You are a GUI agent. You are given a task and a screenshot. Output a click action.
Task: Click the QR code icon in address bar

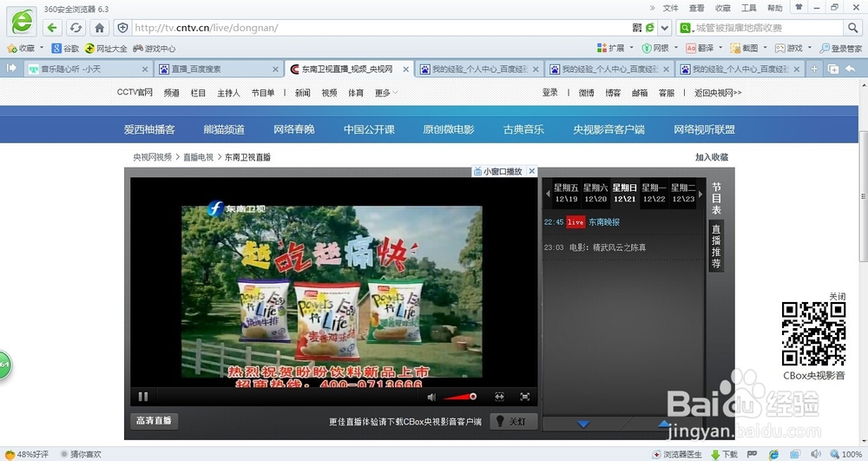[637, 28]
